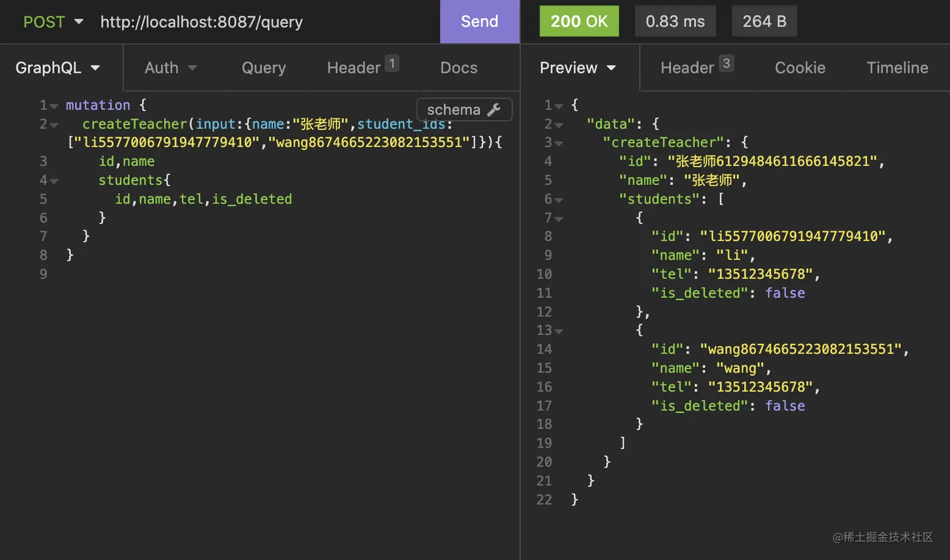Fold the student object at response line 7

click(x=559, y=219)
